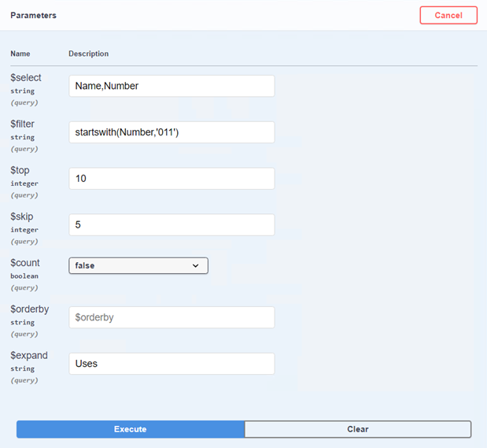The height and width of the screenshot is (448, 487).
Task: Click the Execute button
Action: point(131,429)
